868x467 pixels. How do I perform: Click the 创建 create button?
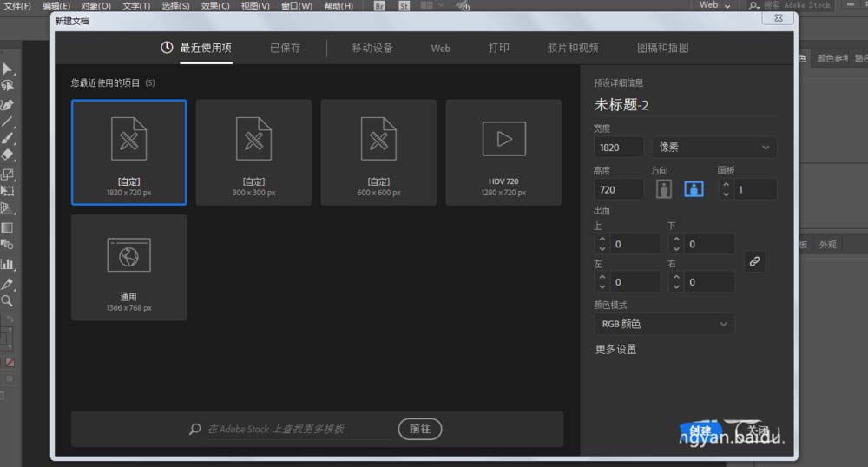point(700,431)
